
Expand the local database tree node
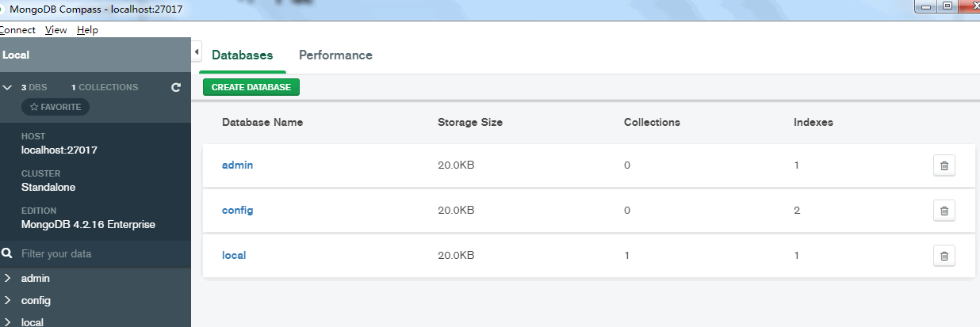click(x=7, y=322)
